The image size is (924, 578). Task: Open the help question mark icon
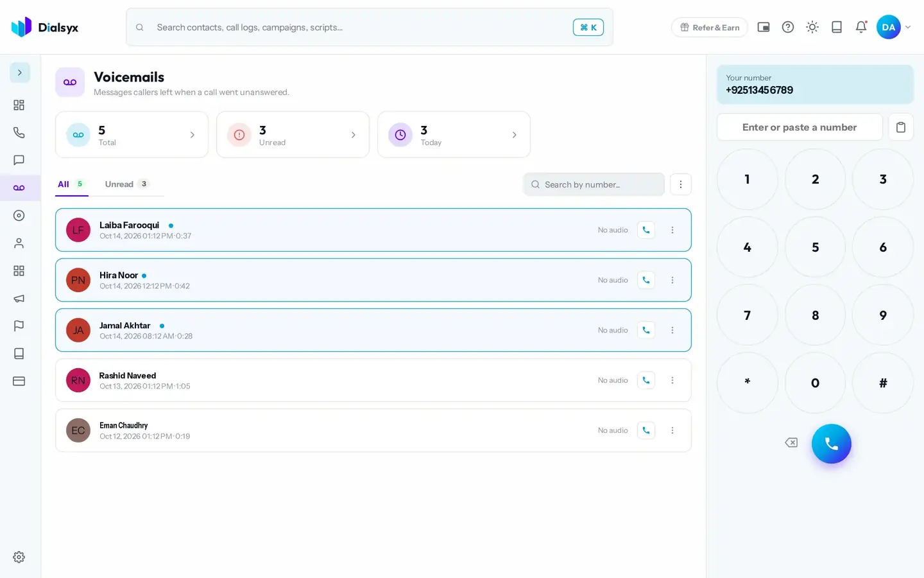(788, 27)
